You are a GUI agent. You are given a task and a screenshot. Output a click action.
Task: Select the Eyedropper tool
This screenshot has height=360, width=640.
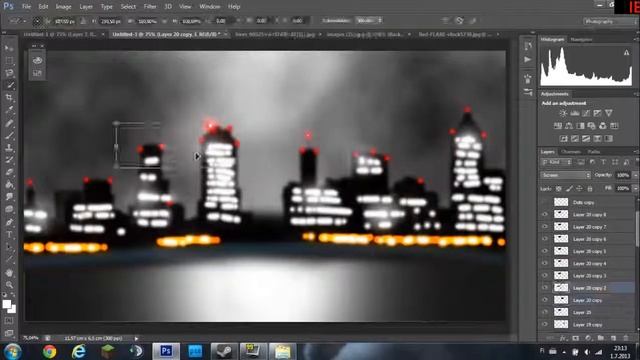[x=9, y=110]
